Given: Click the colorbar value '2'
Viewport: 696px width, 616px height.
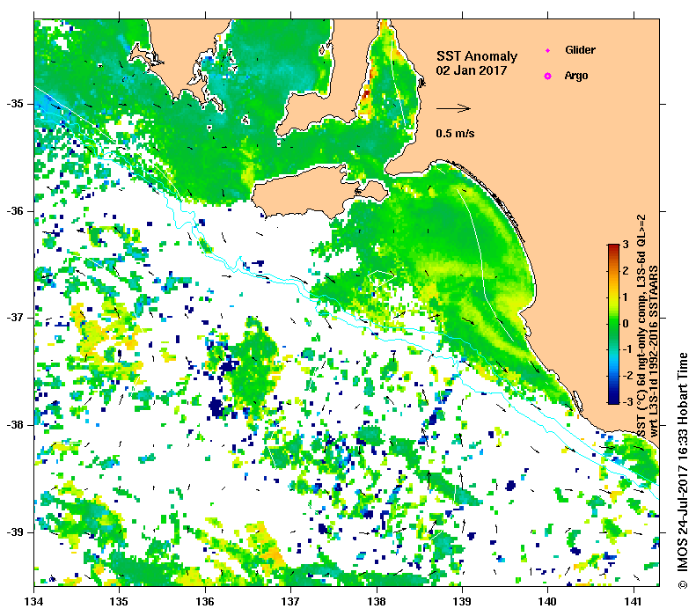Looking at the screenshot, I should (626, 271).
